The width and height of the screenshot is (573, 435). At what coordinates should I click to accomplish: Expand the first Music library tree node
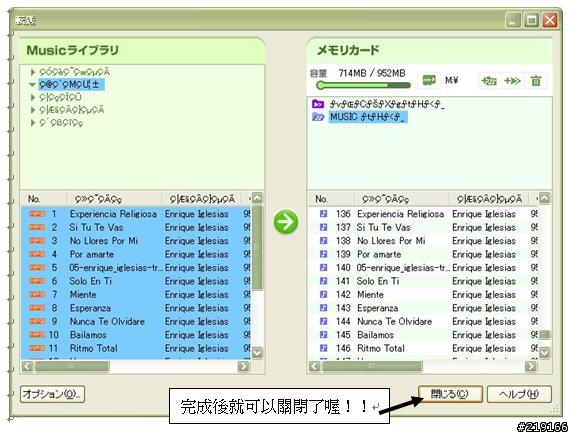(33, 72)
